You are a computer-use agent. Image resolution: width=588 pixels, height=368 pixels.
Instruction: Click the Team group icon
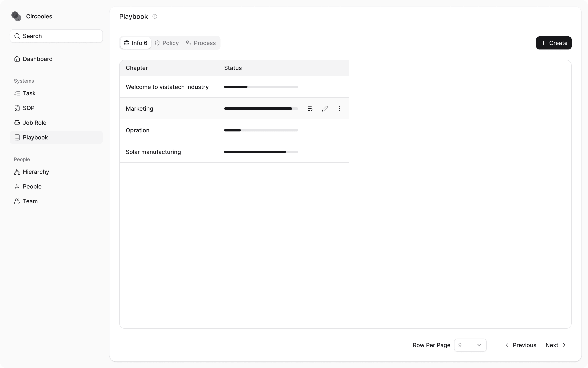click(17, 201)
